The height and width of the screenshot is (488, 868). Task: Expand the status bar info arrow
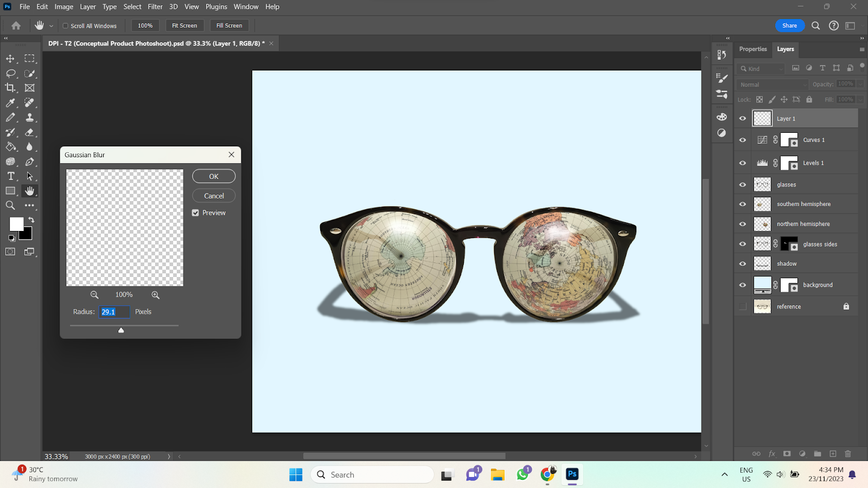pos(169,457)
